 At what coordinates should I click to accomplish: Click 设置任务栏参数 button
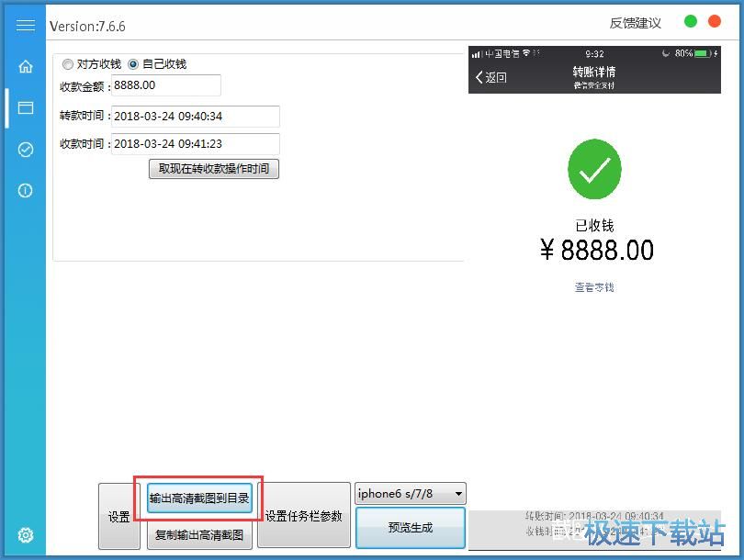click(304, 515)
